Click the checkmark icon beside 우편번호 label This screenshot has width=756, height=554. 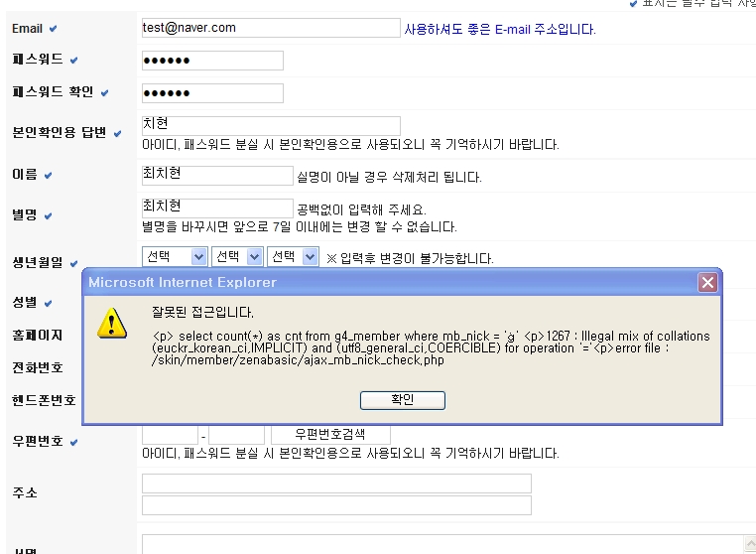[73, 442]
